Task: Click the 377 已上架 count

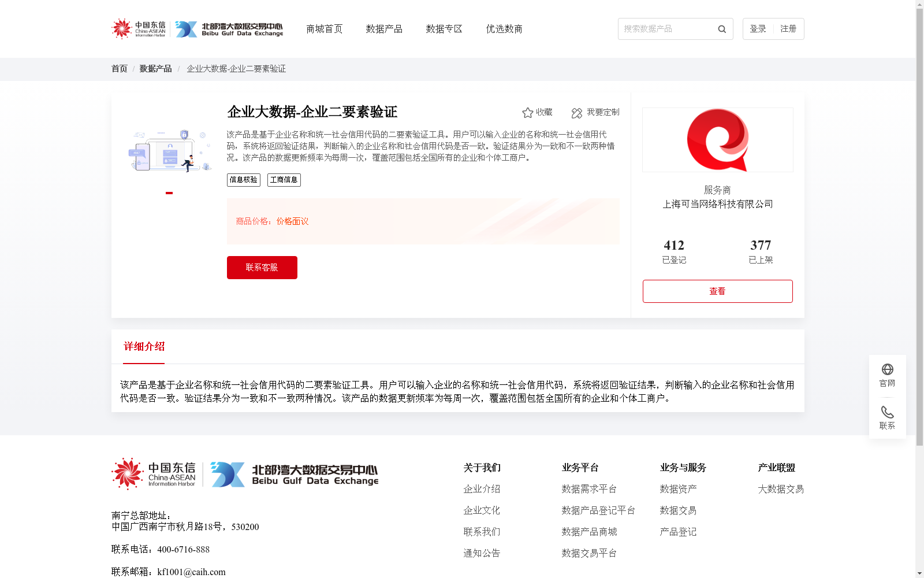Action: [761, 252]
